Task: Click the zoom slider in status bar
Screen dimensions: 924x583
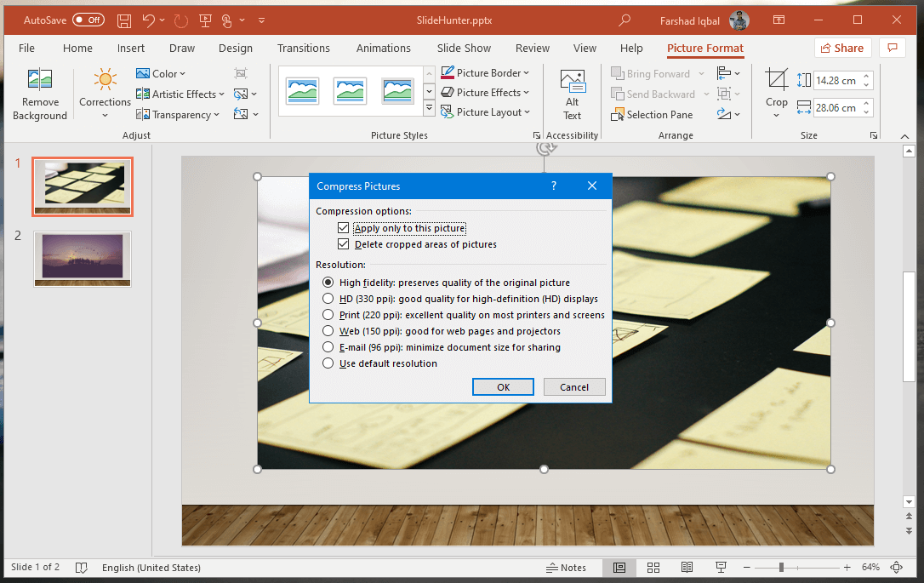Action: pyautogui.click(x=782, y=568)
